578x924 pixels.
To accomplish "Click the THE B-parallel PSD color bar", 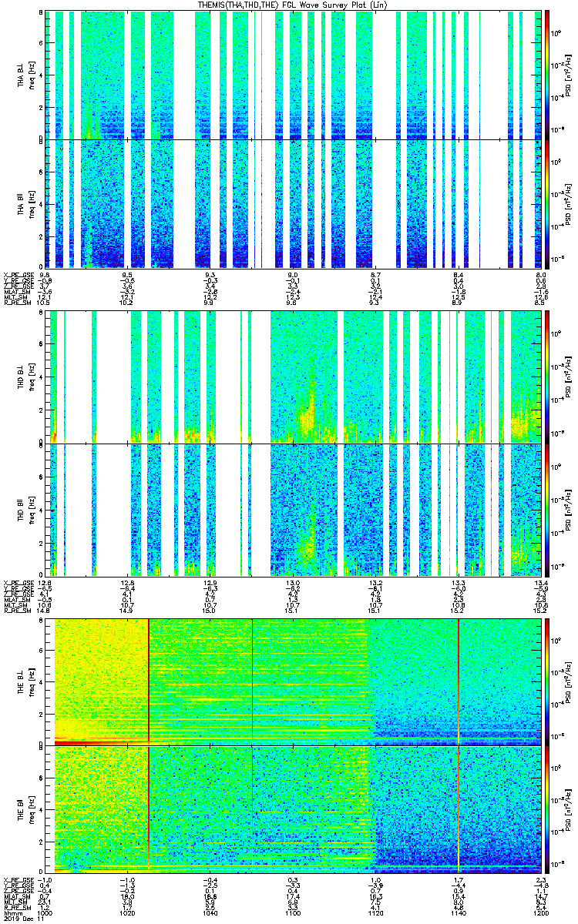I will tap(547, 809).
